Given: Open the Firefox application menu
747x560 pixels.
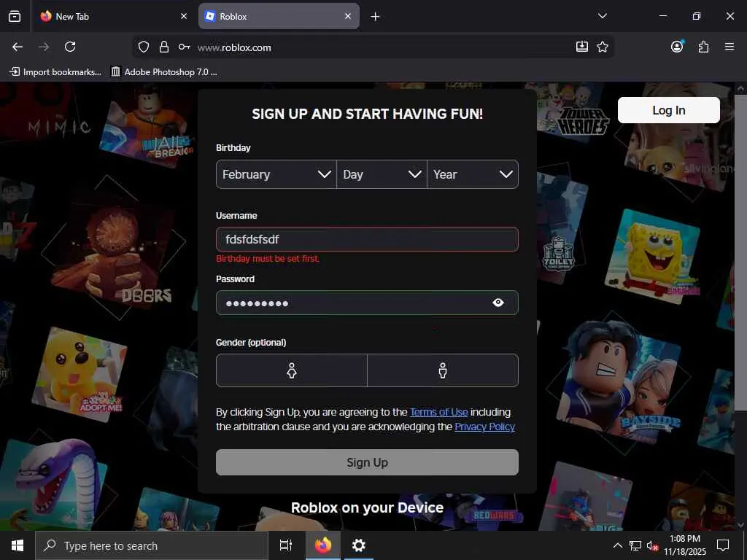Looking at the screenshot, I should (729, 47).
